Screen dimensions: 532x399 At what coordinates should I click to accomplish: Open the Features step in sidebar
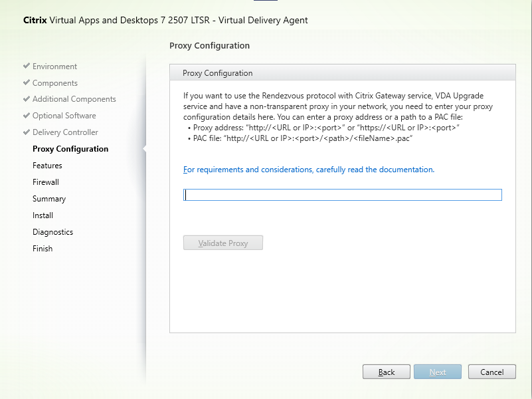tap(47, 165)
